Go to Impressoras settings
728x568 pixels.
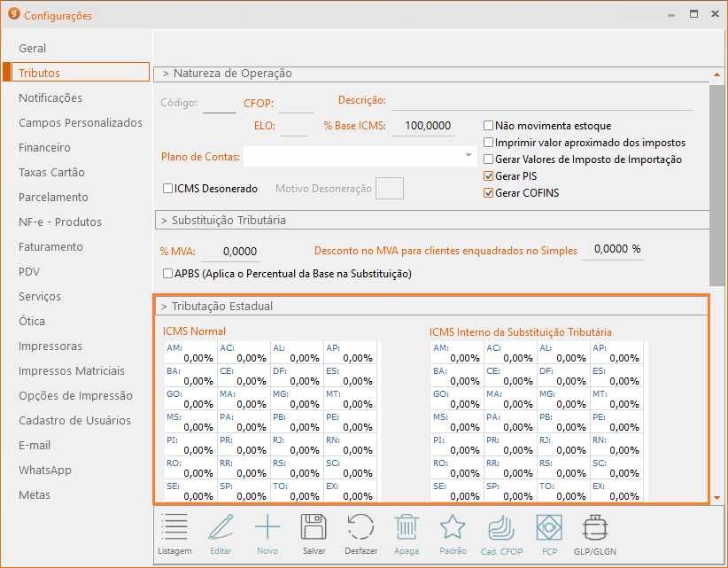[50, 346]
